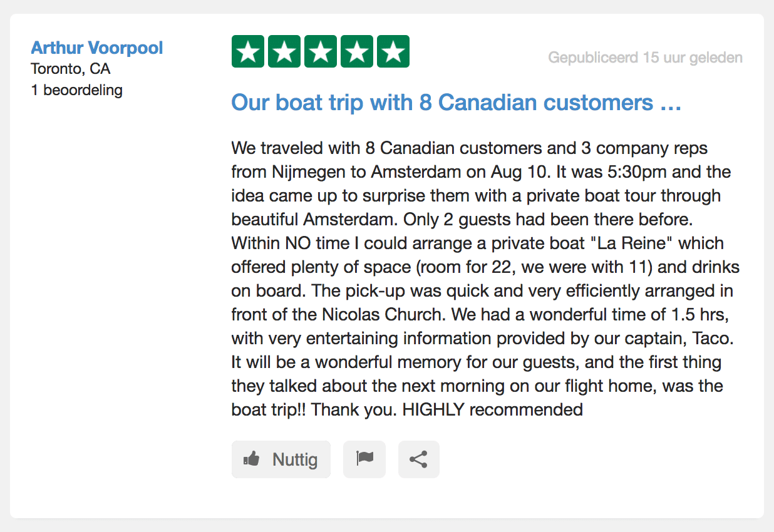774x532 pixels.
Task: Click the '1 beoordeling' count text
Action: [x=76, y=90]
